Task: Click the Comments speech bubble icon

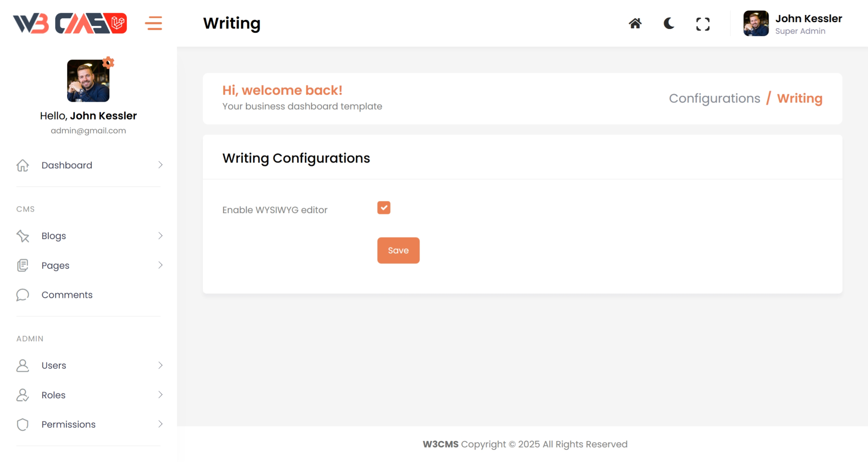Action: click(x=23, y=295)
